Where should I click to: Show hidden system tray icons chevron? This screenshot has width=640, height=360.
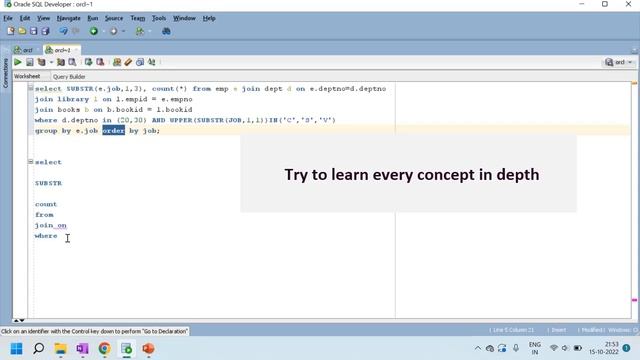[478, 349]
